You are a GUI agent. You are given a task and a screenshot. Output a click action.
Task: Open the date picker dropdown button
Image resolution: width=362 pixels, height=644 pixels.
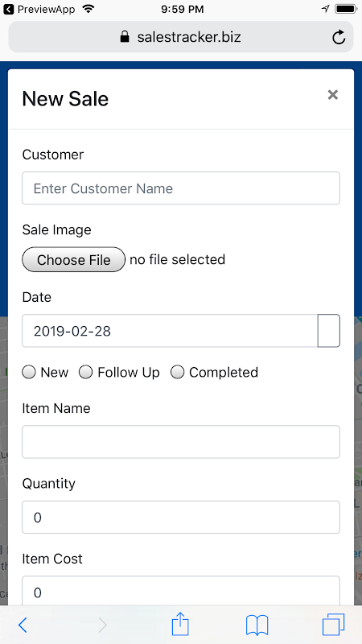329,331
